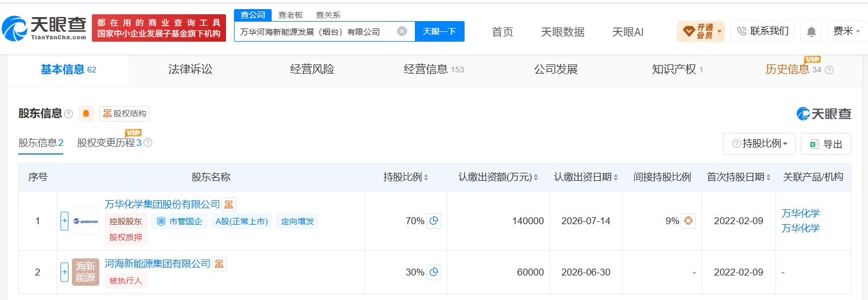The image size is (868, 300).
Task: Click the pie chart icon next to 30%
Action: (x=434, y=272)
